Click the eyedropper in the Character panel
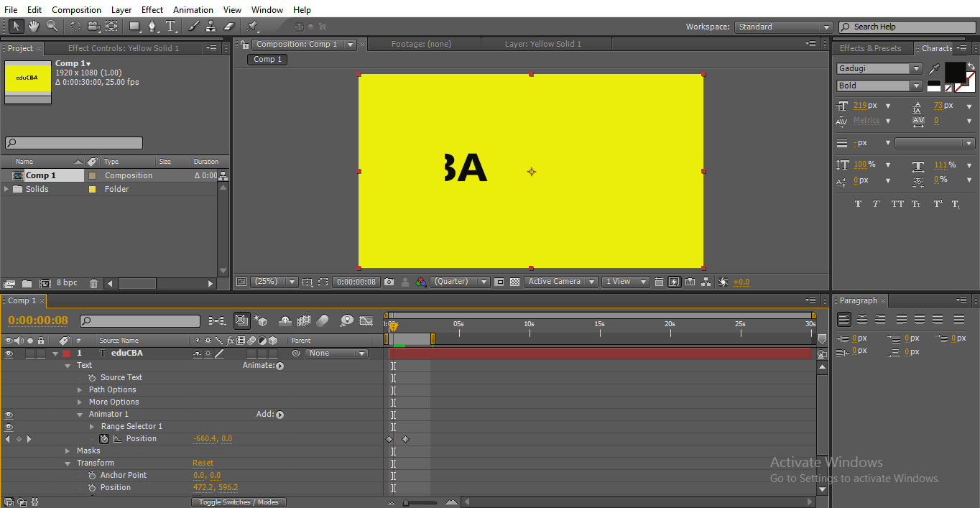This screenshot has width=980, height=508. [934, 69]
